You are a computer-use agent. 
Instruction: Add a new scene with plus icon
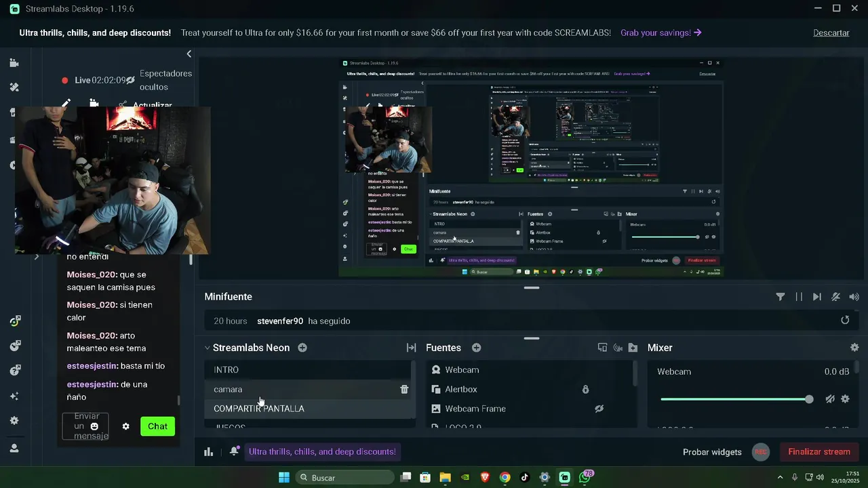[x=302, y=348]
